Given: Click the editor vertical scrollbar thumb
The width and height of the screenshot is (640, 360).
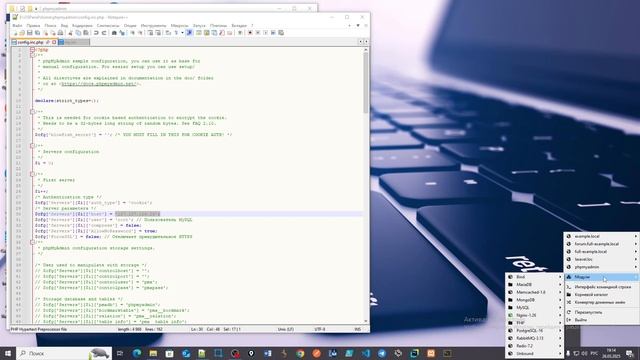Looking at the screenshot, I should (x=366, y=82).
